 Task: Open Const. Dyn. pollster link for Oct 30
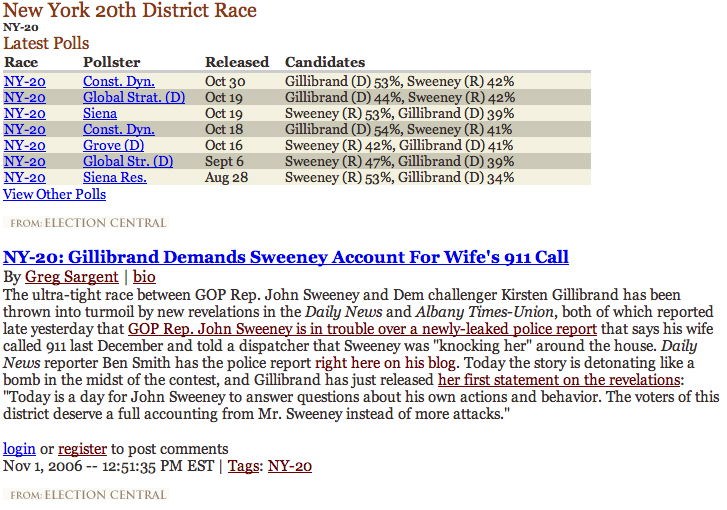[x=119, y=82]
